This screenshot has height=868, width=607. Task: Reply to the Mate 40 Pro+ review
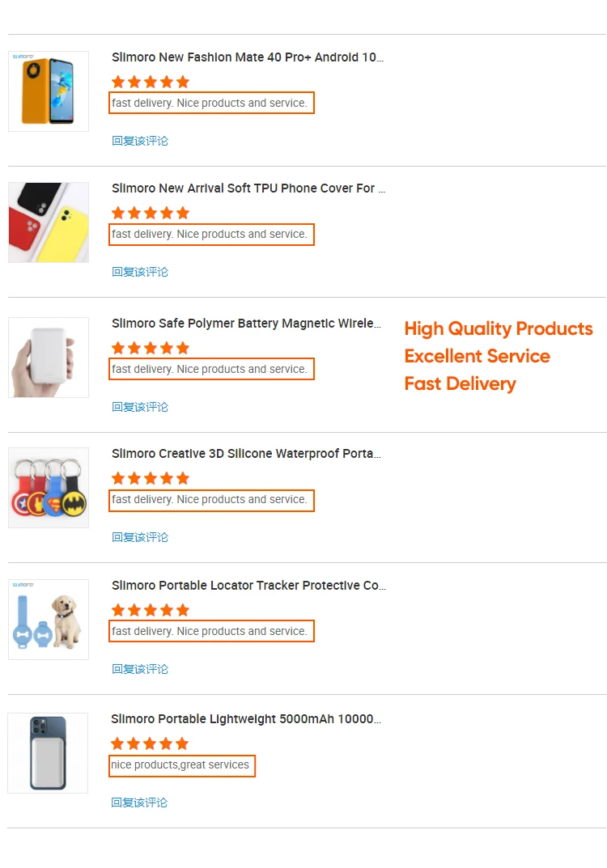[x=140, y=141]
